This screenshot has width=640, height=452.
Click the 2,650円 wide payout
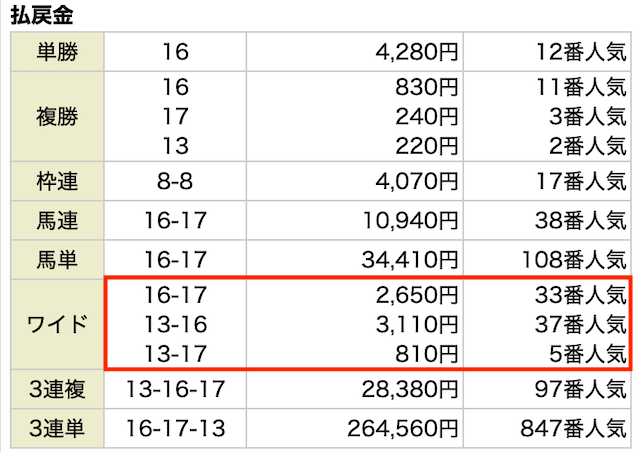pos(417,295)
